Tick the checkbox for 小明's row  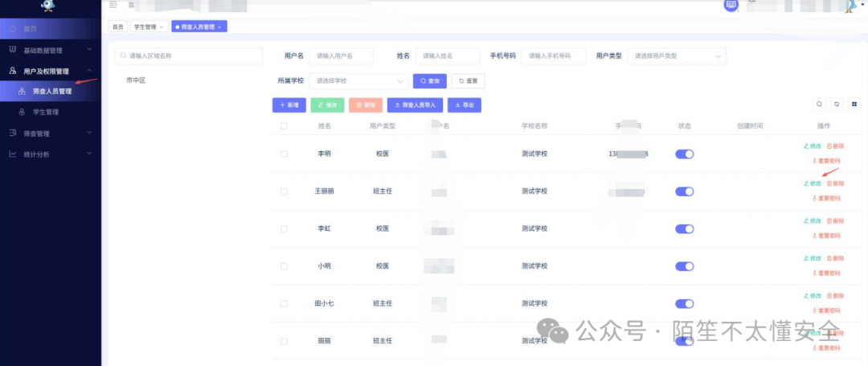(284, 266)
